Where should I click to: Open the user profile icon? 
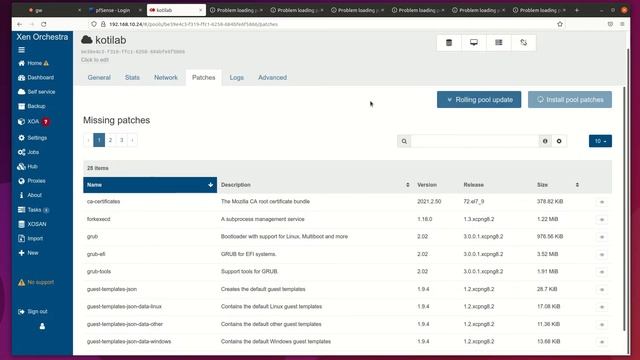(42, 326)
